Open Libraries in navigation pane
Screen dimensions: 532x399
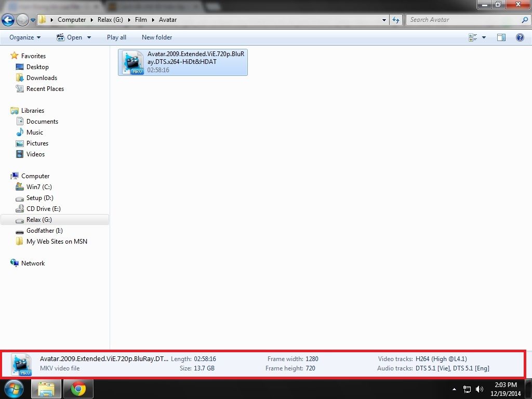click(33, 111)
